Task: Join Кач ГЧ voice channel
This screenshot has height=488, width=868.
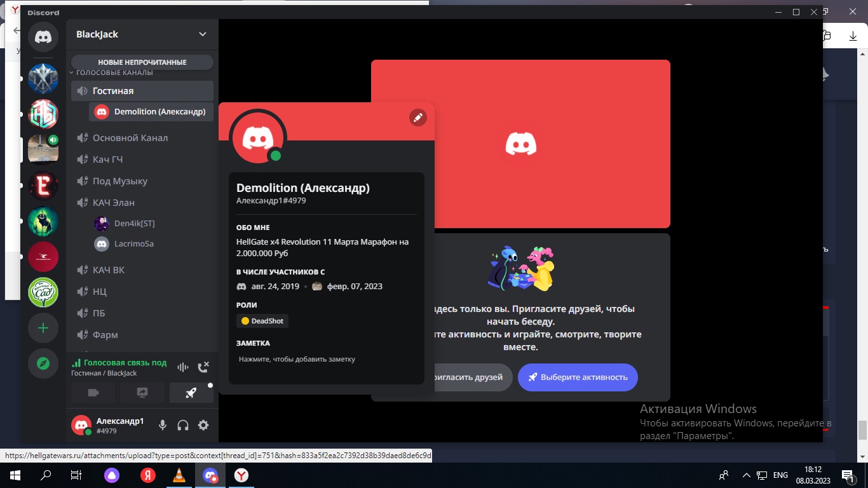Action: 142,159
